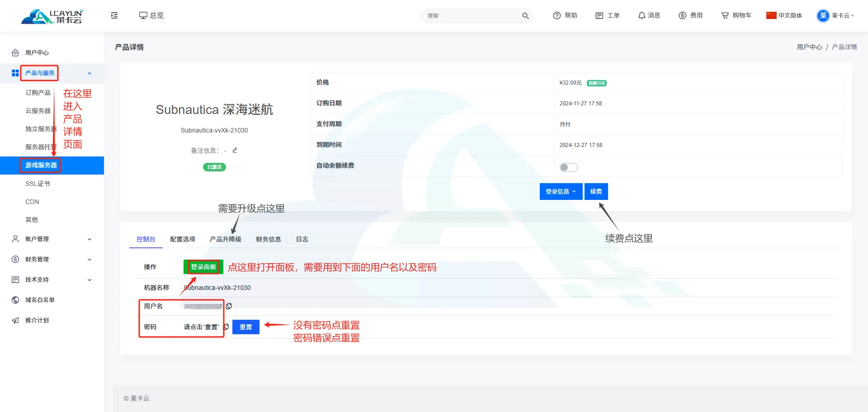This screenshot has height=412, width=868.
Task: Toggle 自动余额续费 switch
Action: pos(569,167)
